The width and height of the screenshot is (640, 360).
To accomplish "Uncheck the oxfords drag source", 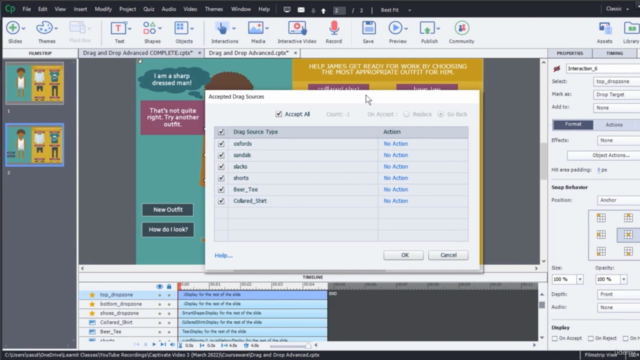I will pyautogui.click(x=221, y=144).
